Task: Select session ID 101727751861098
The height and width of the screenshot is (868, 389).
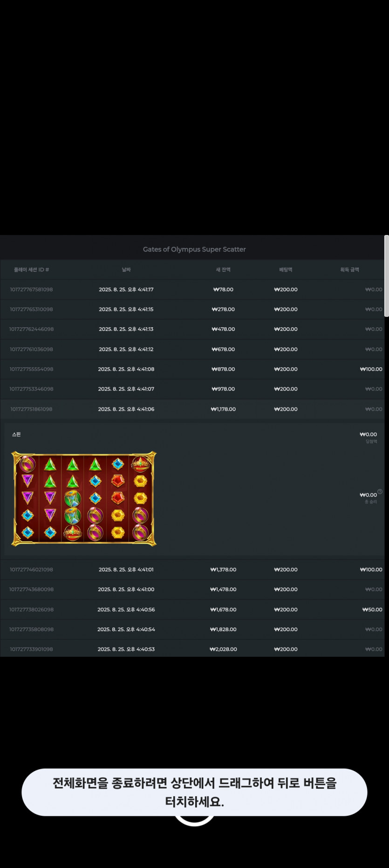Action: (x=31, y=409)
